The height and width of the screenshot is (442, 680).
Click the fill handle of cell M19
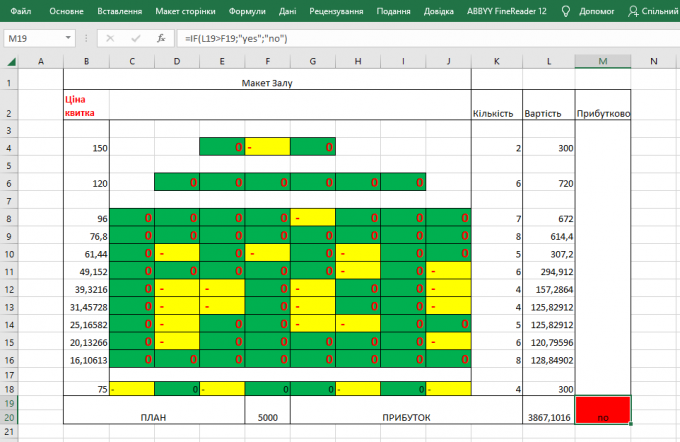[631, 424]
